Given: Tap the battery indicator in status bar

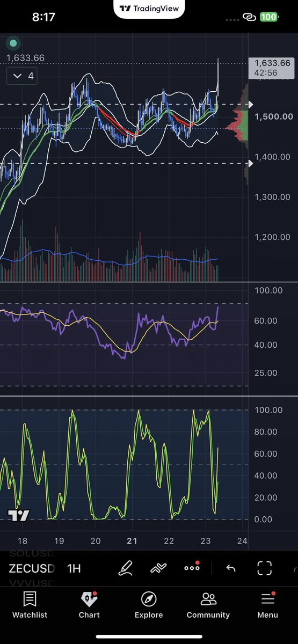Looking at the screenshot, I should [x=269, y=17].
